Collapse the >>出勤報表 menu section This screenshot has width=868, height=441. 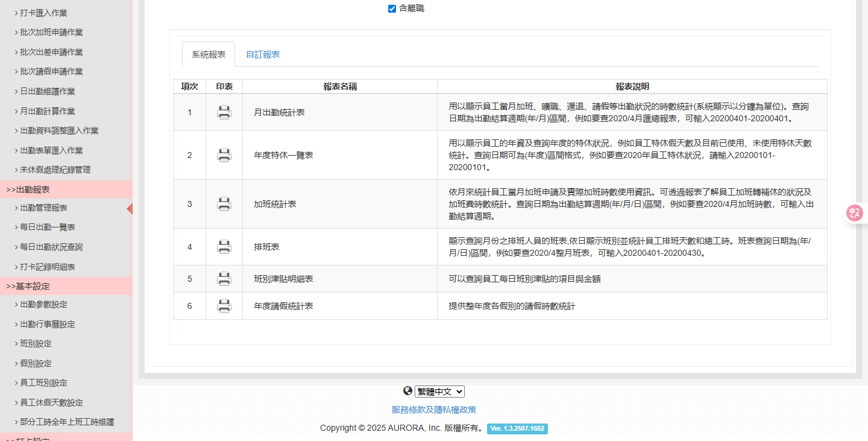(66, 189)
